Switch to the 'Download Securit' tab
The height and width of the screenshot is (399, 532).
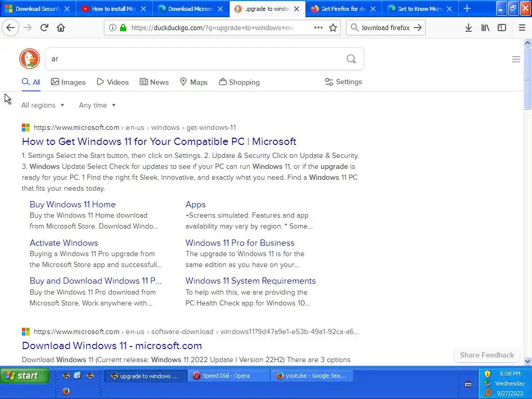(x=38, y=9)
